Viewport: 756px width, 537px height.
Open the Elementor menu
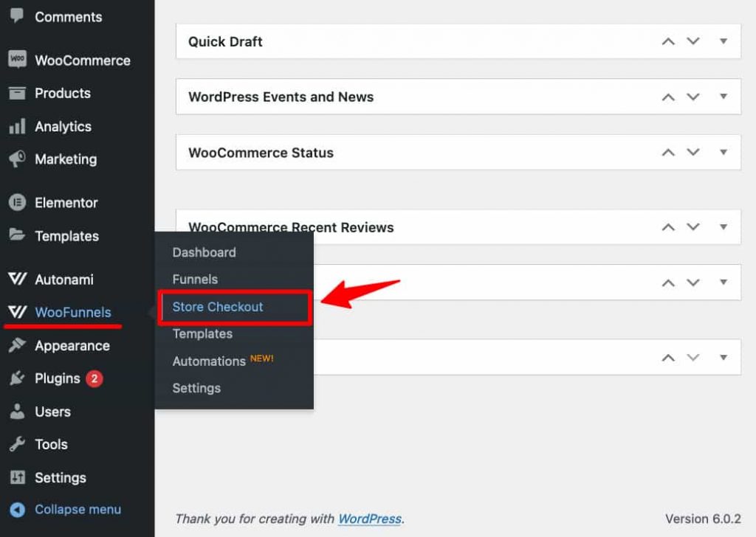pos(66,203)
